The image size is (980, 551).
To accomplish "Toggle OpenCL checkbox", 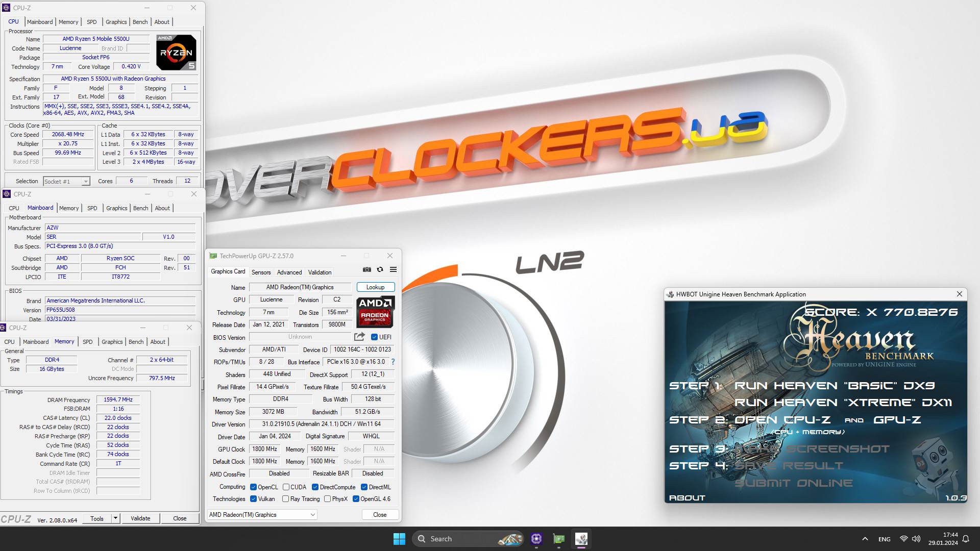I will (x=253, y=487).
